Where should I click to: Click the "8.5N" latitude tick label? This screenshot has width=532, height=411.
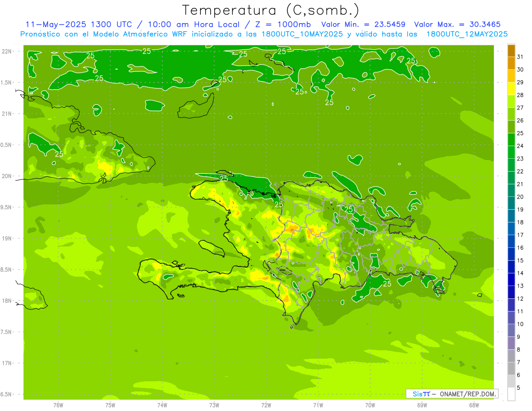point(6,270)
